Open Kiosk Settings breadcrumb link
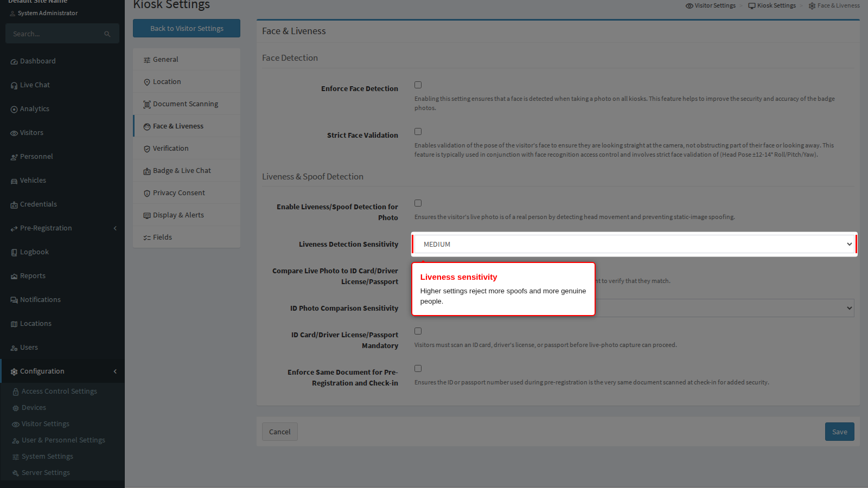 click(773, 5)
